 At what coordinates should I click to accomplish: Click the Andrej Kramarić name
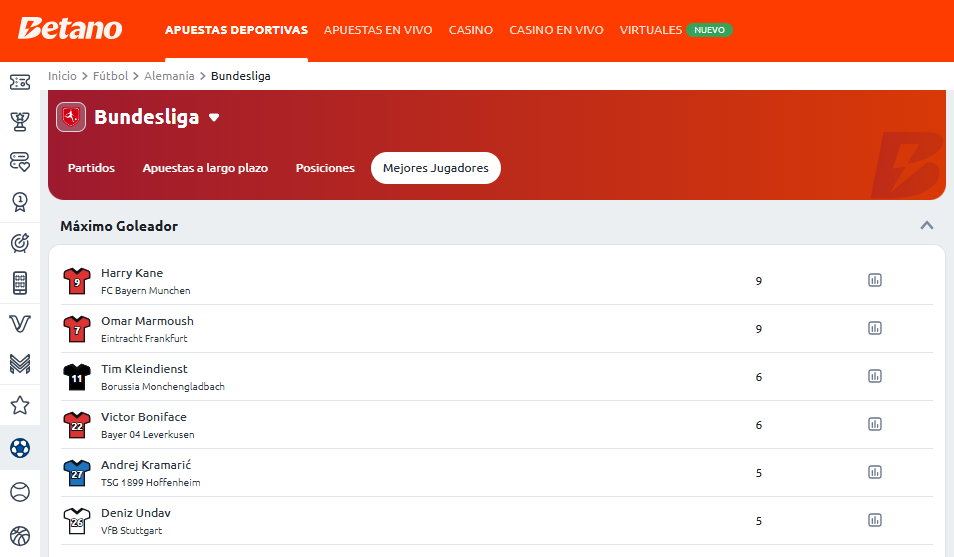pos(146,465)
